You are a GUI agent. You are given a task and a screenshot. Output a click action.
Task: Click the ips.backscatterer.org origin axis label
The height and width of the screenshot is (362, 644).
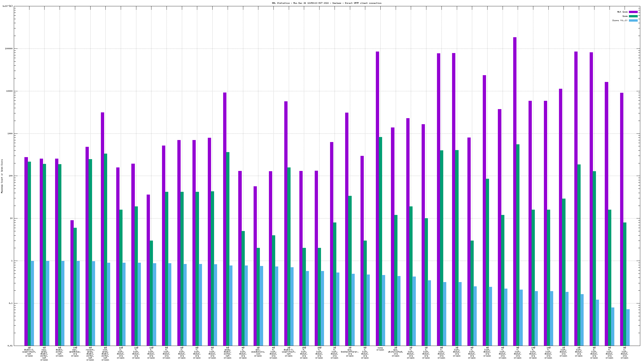tap(350, 352)
